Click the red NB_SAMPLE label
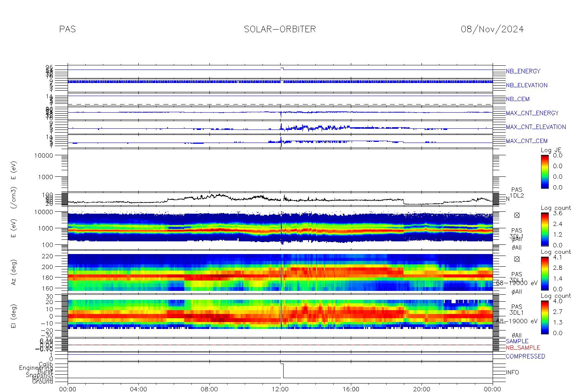 (523, 348)
